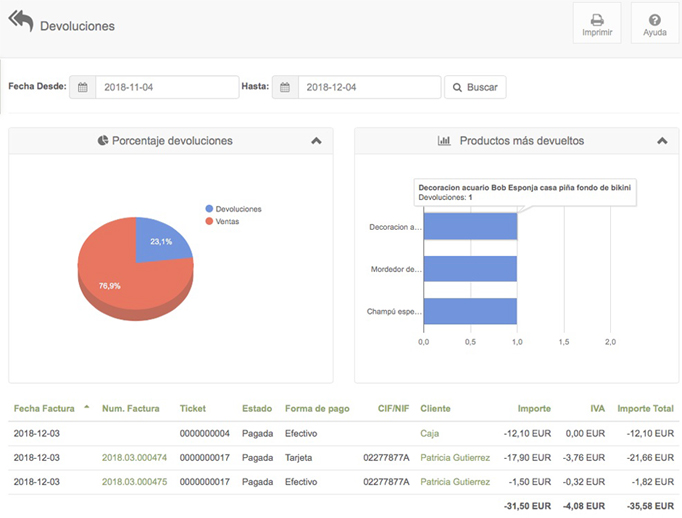682x518 pixels.
Task: Click the Imprimir printer button
Action: [596, 23]
